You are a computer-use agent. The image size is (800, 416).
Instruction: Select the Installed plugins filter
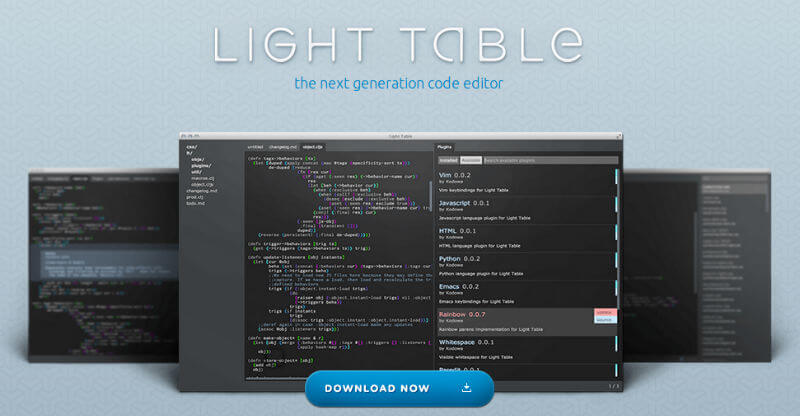tap(448, 159)
